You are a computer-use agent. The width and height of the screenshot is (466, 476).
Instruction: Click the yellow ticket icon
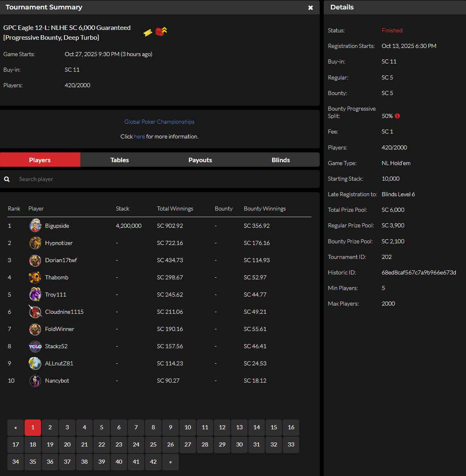(x=148, y=32)
